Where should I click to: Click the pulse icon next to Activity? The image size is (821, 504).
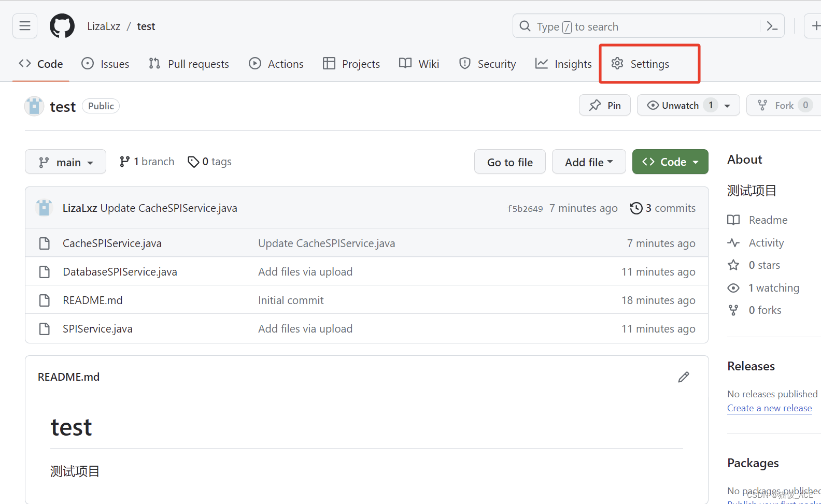[x=733, y=242]
